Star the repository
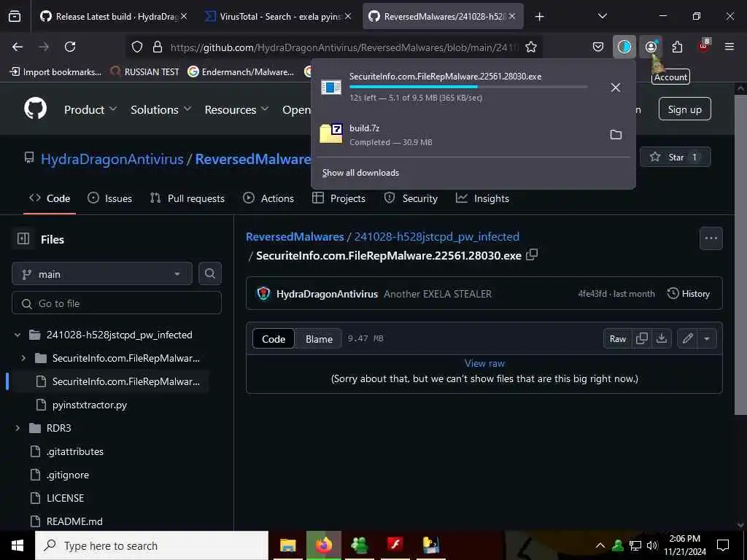This screenshot has width=747, height=560. (675, 157)
